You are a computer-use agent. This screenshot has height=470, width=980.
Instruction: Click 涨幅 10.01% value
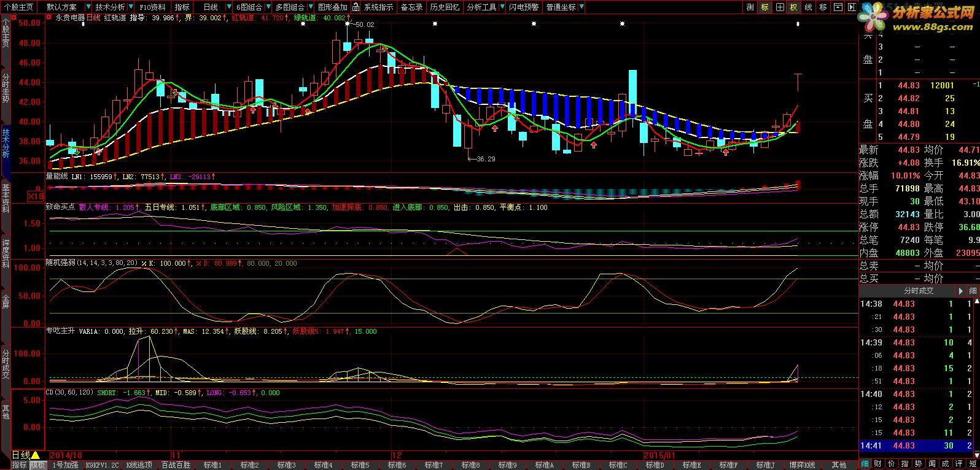(907, 175)
